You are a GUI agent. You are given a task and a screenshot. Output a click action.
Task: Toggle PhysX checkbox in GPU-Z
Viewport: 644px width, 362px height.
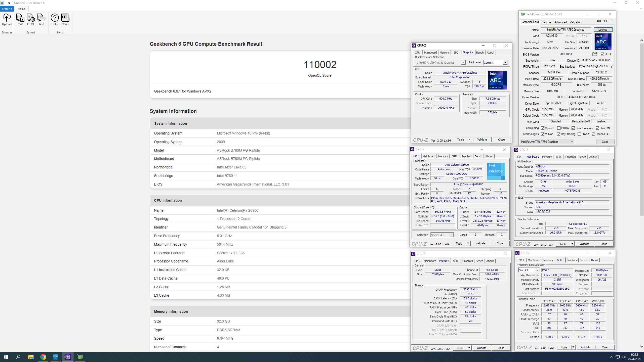(x=579, y=134)
